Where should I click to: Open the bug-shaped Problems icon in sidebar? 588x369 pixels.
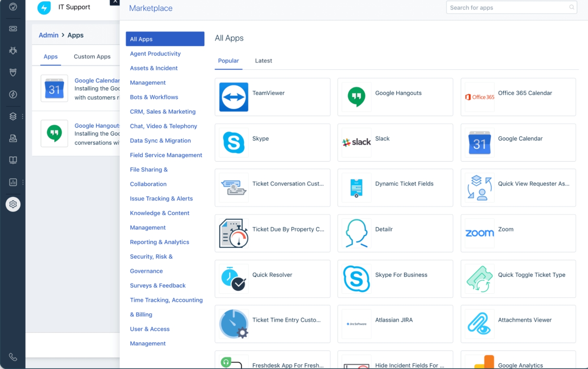coord(13,51)
